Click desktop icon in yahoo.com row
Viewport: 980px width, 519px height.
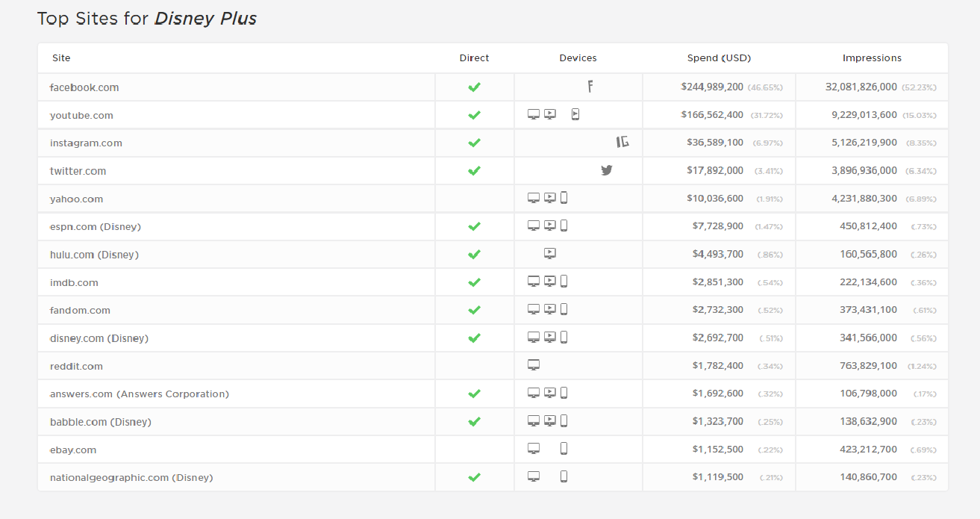pos(534,198)
